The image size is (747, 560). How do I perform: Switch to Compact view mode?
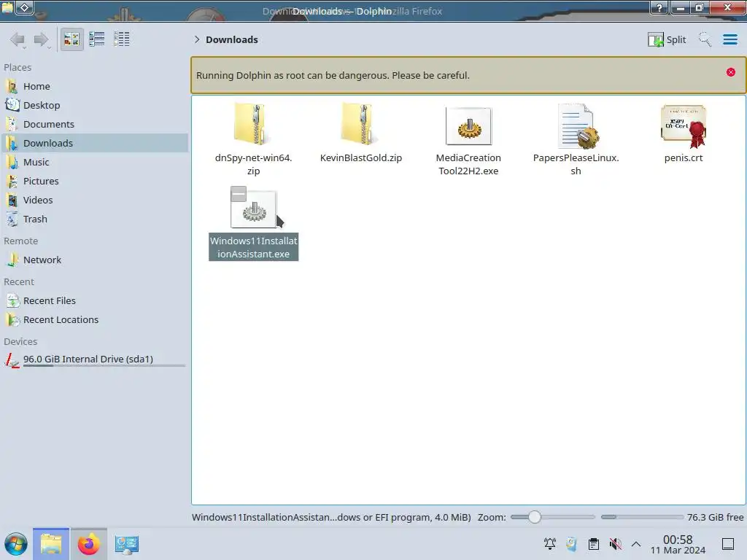[x=97, y=39]
